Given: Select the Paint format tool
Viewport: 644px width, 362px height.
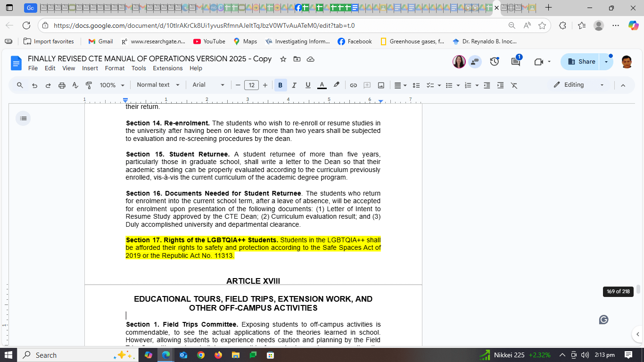Looking at the screenshot, I should click(89, 85).
